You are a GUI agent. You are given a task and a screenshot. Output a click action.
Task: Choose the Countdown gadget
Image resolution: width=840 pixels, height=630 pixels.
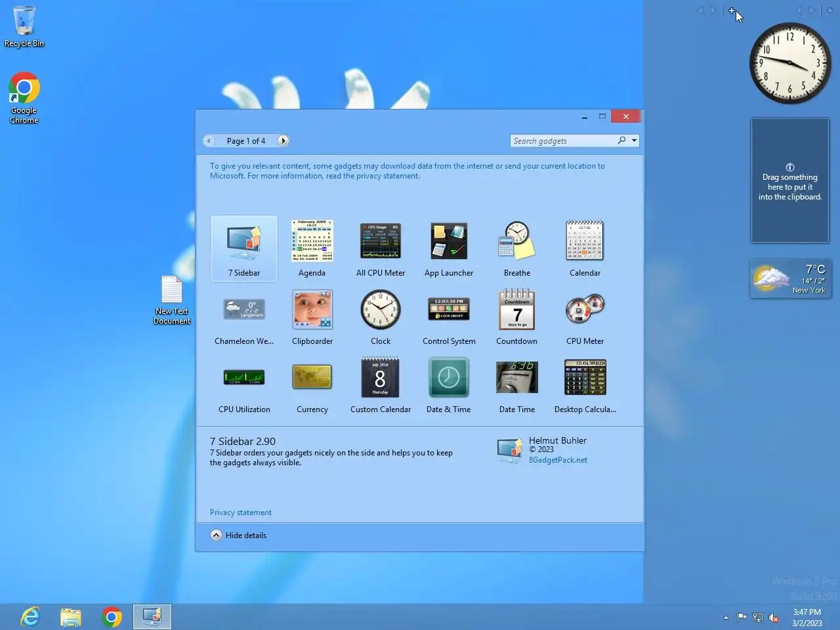517,317
